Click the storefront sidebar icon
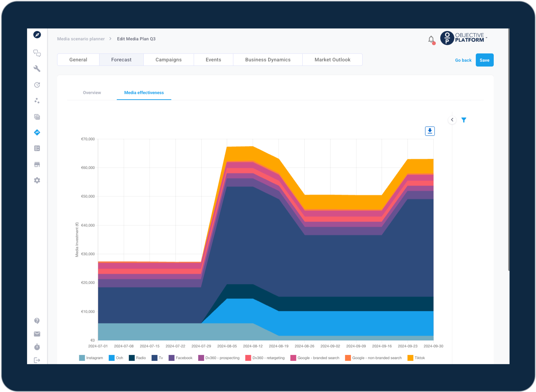Screen dimensions: 536x392 37,165
